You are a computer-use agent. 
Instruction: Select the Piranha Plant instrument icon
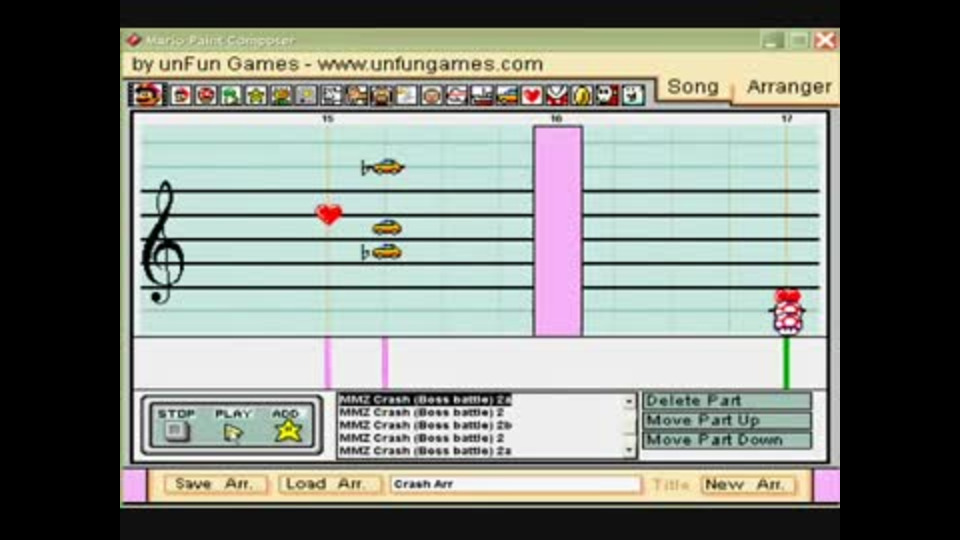(557, 96)
